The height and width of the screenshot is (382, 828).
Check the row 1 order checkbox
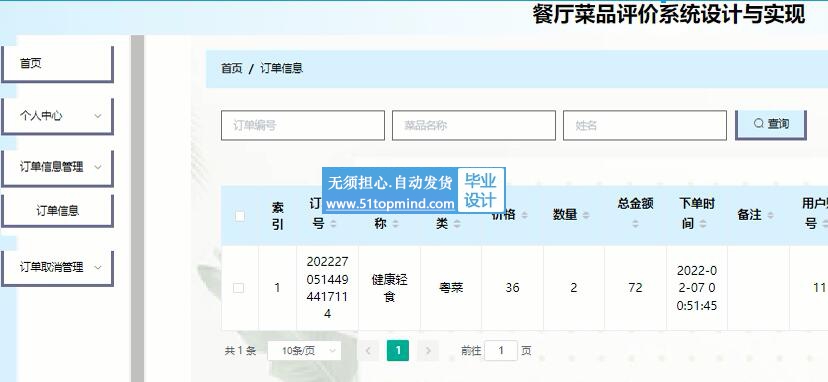pos(239,288)
